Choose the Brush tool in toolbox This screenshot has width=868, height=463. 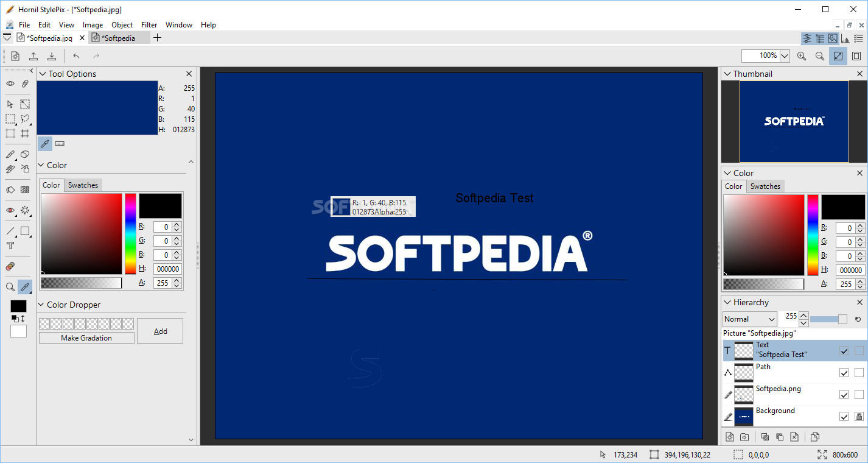point(10,154)
